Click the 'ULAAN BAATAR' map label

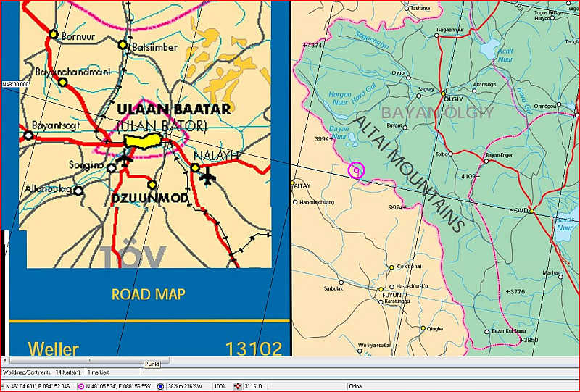(x=174, y=109)
